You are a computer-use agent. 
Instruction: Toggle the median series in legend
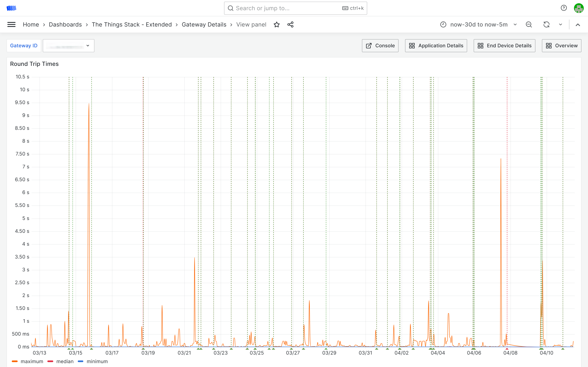(x=65, y=361)
